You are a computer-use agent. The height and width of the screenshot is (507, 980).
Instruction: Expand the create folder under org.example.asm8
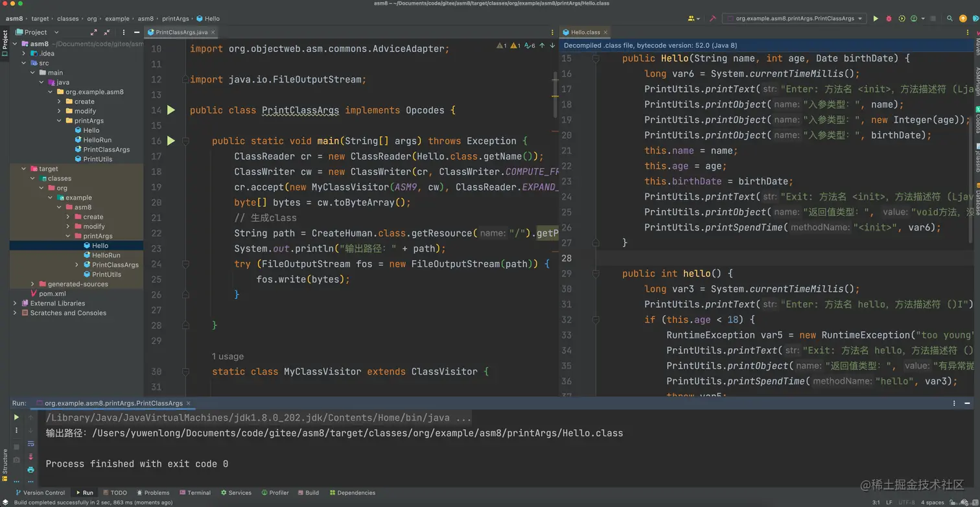pyautogui.click(x=59, y=101)
